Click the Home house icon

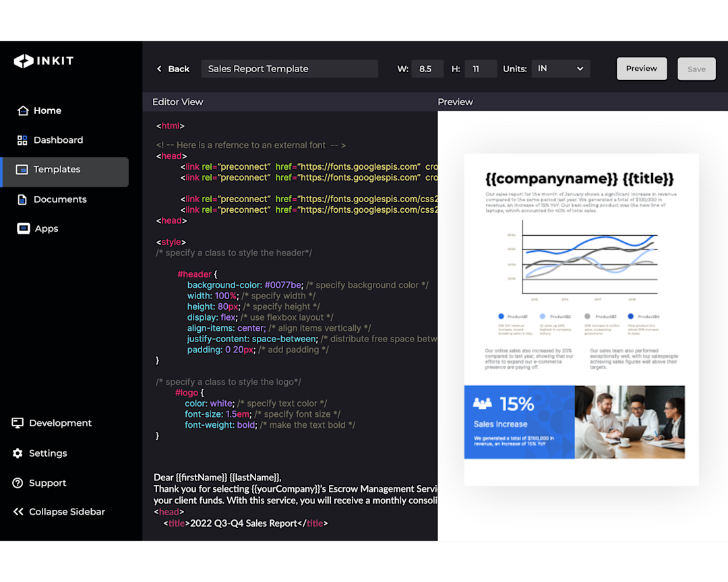click(x=23, y=110)
